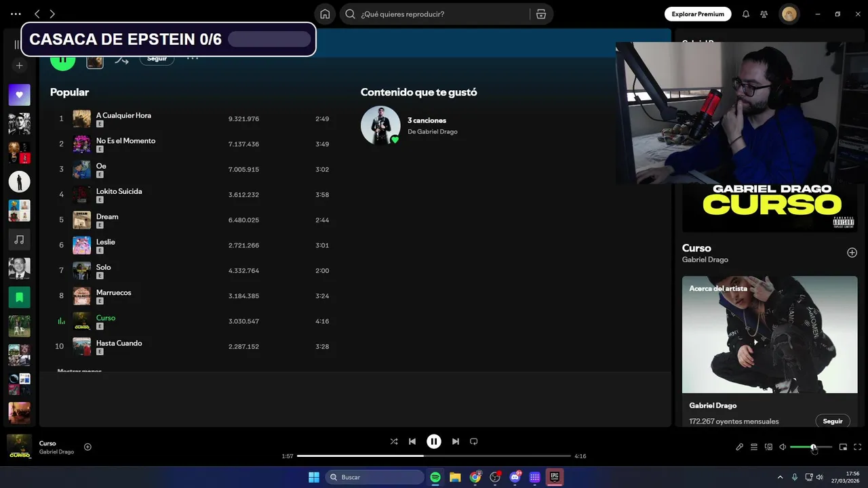Open lyrics microphone icon in player bar
Image resolution: width=868 pixels, height=488 pixels.
740,447
